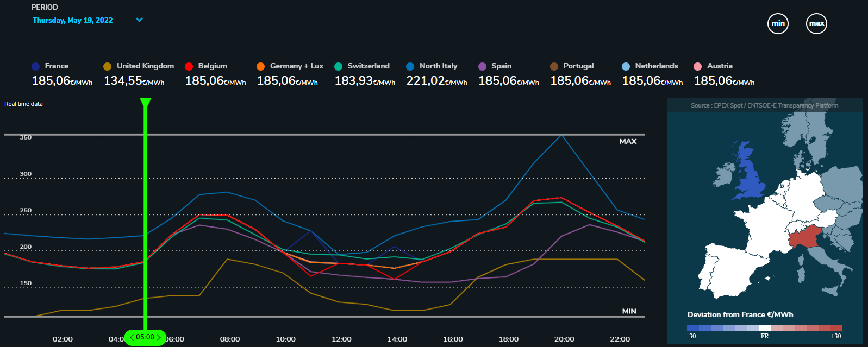
Task: Click the MIN line label on the chart
Action: click(x=629, y=311)
